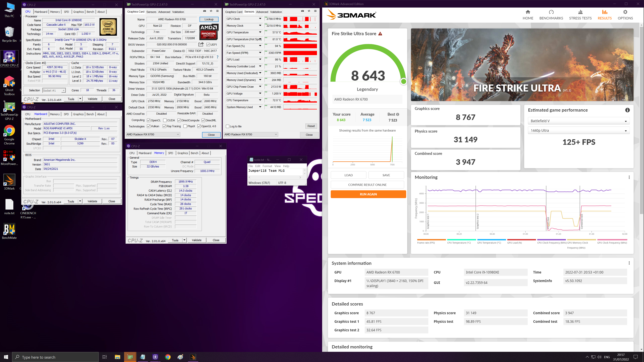644x362 pixels.
Task: Open the Monitoring panel three-dot menu
Action: click(629, 177)
